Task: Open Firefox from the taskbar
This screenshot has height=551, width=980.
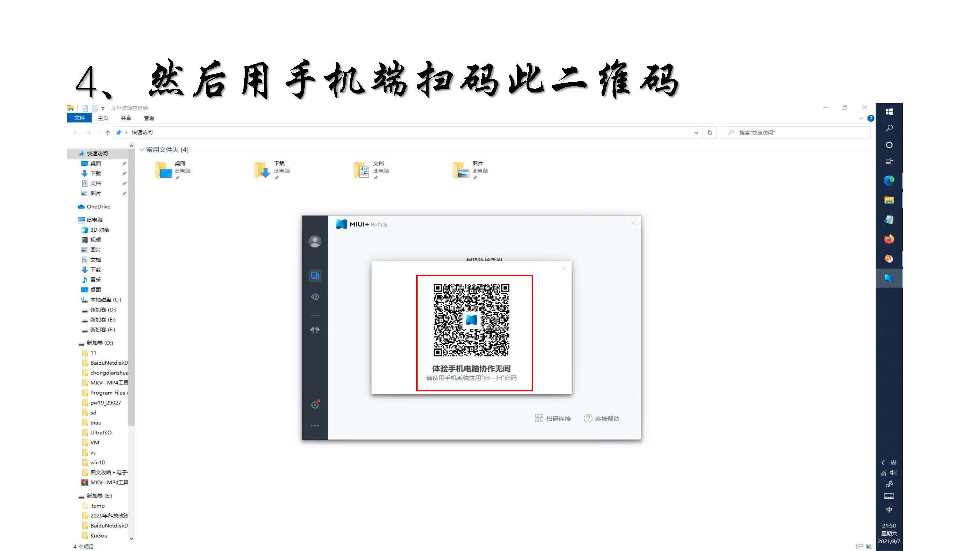Action: click(x=889, y=239)
